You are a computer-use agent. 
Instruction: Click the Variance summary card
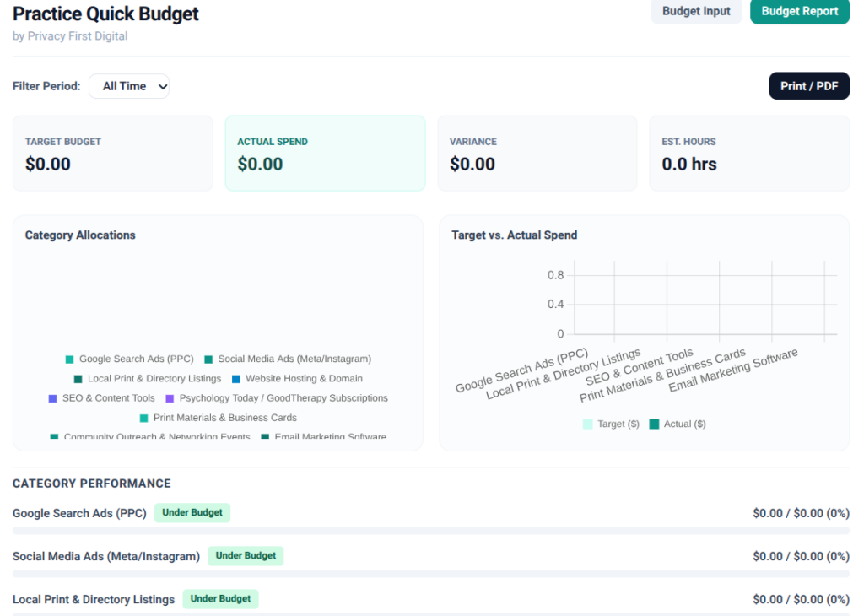click(537, 154)
